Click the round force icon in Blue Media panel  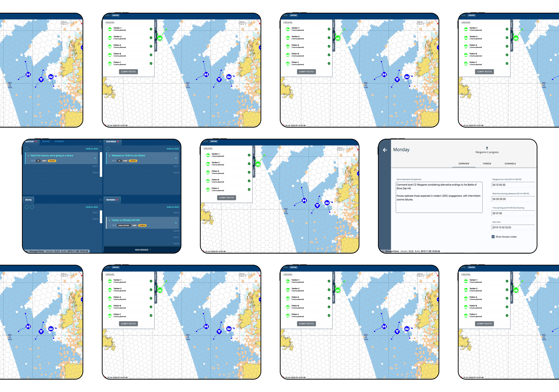pyautogui.click(x=108, y=149)
